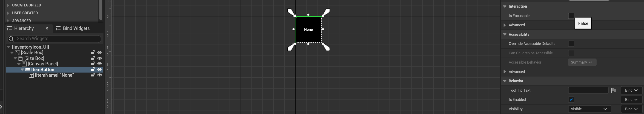Screen dimensions: 644x114
Task: Click bottom-right anchor handle of selected widget
Action: 326,47
